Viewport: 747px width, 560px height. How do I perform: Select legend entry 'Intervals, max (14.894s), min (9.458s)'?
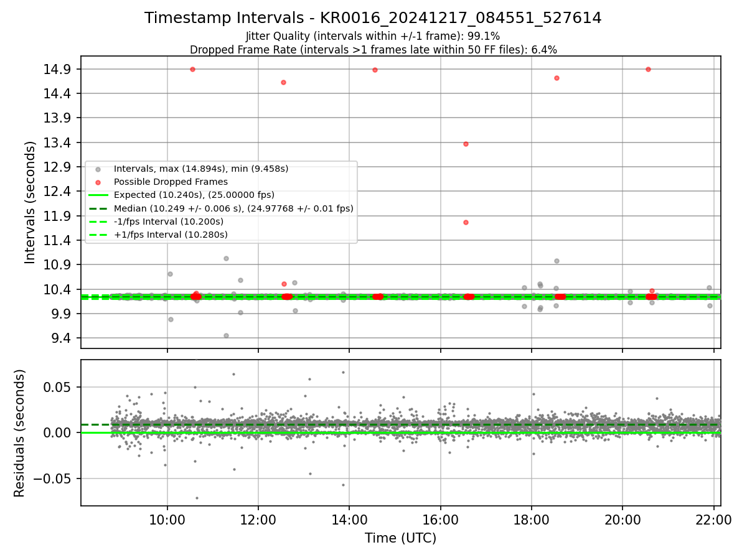pyautogui.click(x=201, y=169)
